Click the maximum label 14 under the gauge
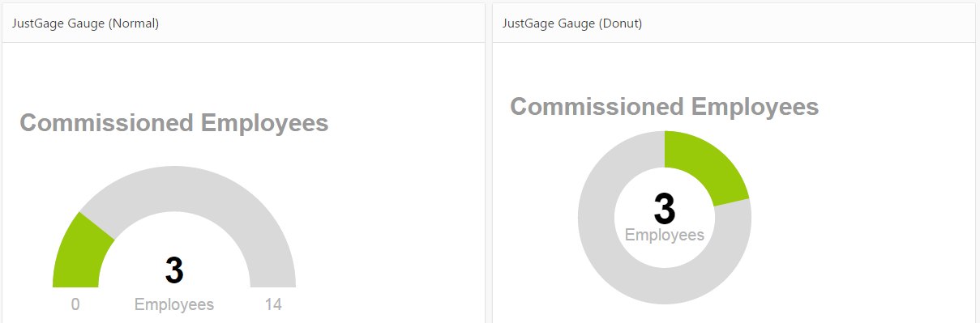The image size is (980, 323). click(x=273, y=305)
